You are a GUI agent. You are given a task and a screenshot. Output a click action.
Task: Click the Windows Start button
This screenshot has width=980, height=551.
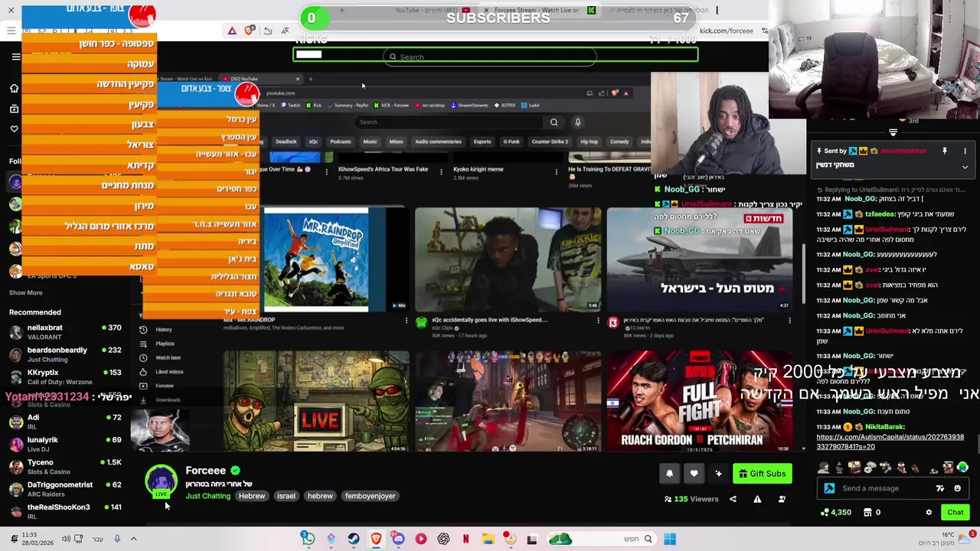pyautogui.click(x=670, y=539)
